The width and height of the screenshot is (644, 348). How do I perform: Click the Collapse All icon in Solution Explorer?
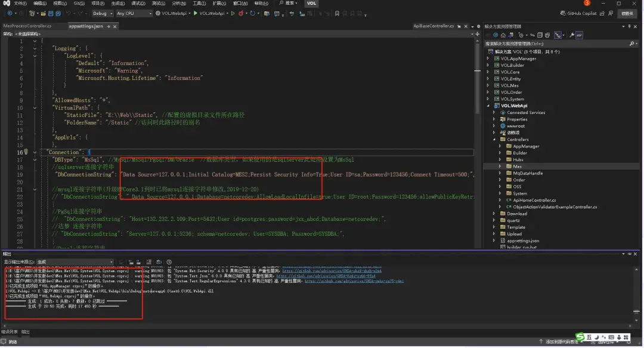540,35
